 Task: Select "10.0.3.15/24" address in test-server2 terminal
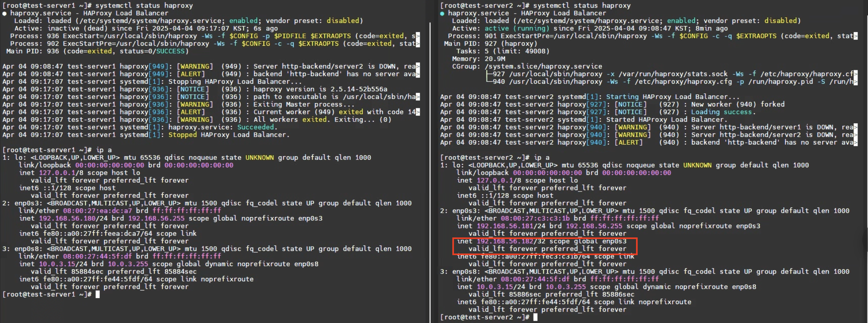(501, 287)
